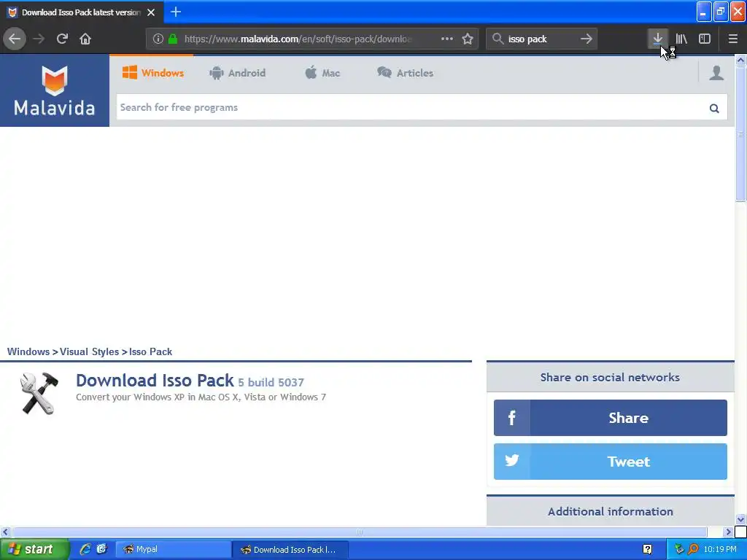Image resolution: width=747 pixels, height=560 pixels.
Task: Click the address bar URL
Action: [x=298, y=39]
